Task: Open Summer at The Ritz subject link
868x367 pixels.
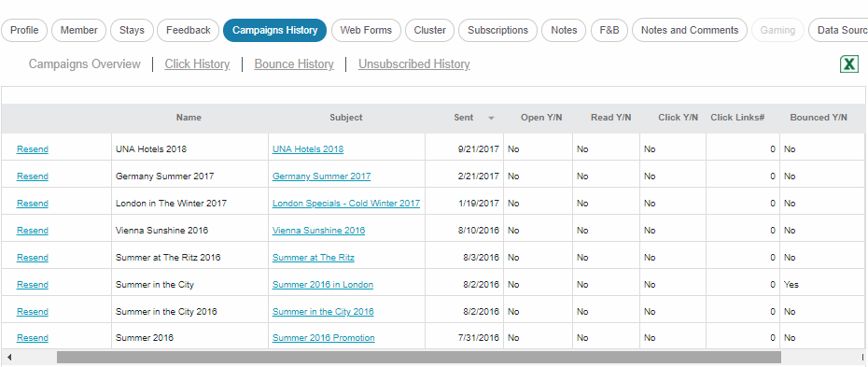Action: click(314, 258)
